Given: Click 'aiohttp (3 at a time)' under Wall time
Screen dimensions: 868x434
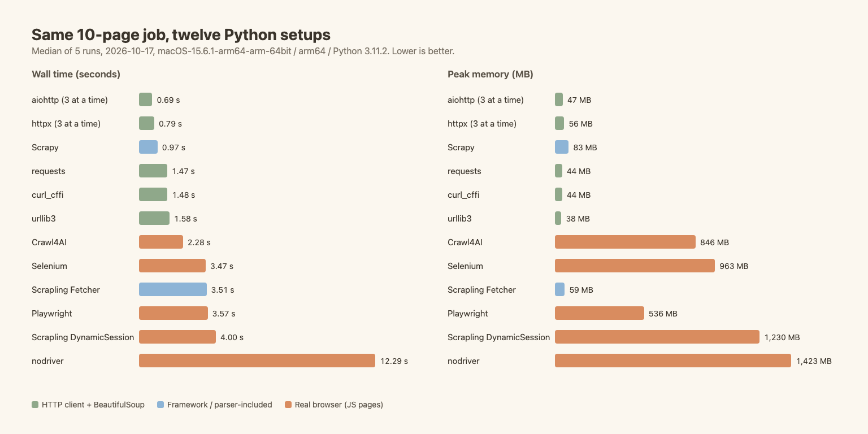Looking at the screenshot, I should click(70, 99).
